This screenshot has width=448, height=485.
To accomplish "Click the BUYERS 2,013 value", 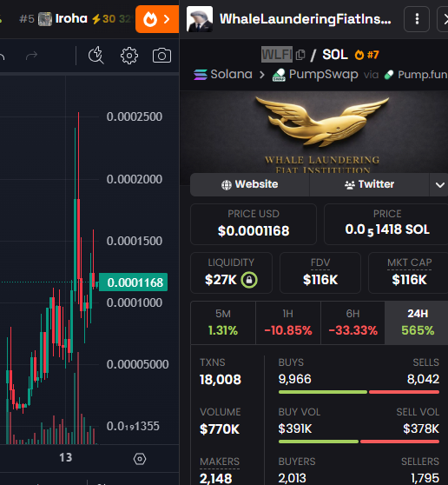I will coord(292,478).
